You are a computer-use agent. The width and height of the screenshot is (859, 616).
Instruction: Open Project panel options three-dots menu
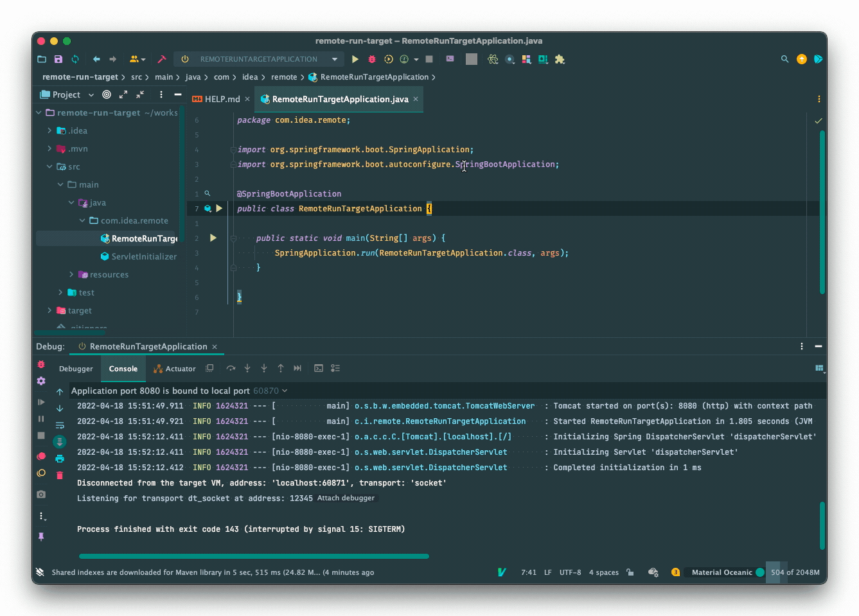point(161,94)
